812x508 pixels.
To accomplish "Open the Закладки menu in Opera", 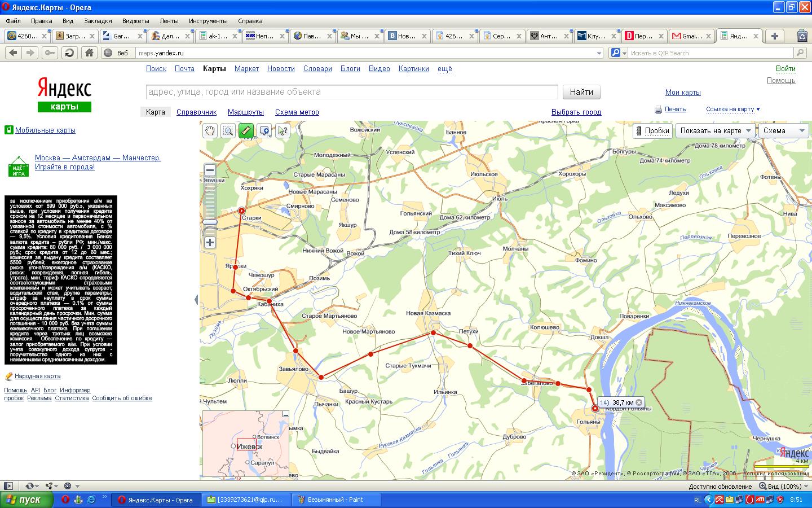I will 98,21.
